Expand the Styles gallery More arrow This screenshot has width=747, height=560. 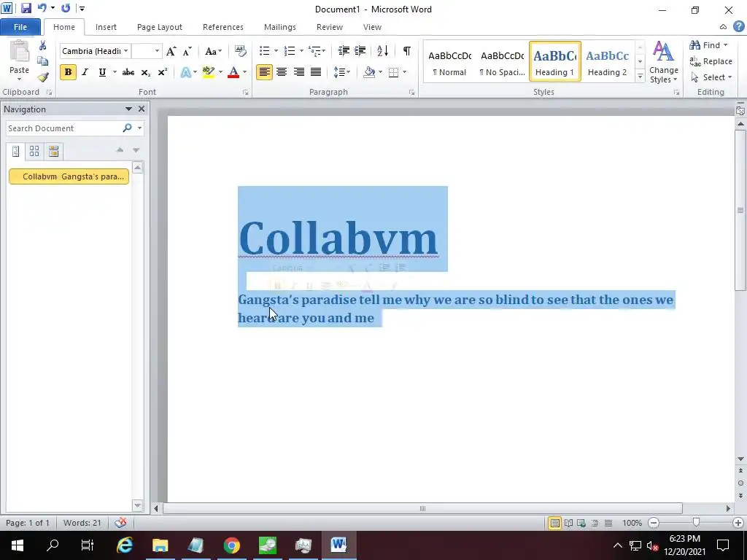[x=640, y=76]
